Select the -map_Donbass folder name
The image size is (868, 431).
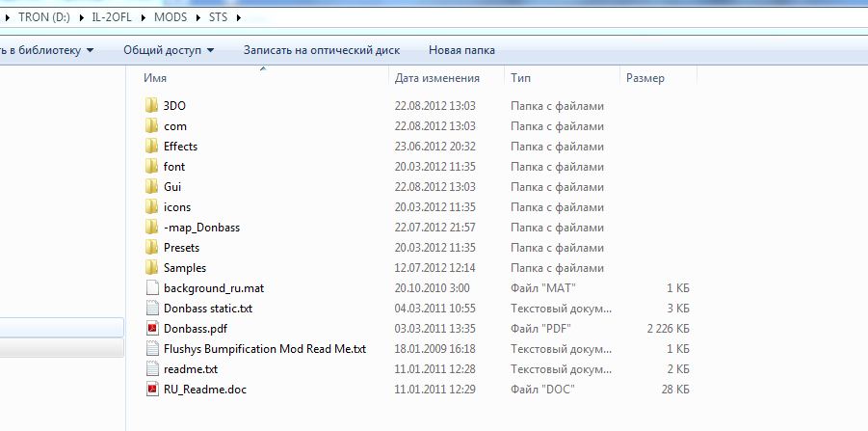pyautogui.click(x=201, y=228)
